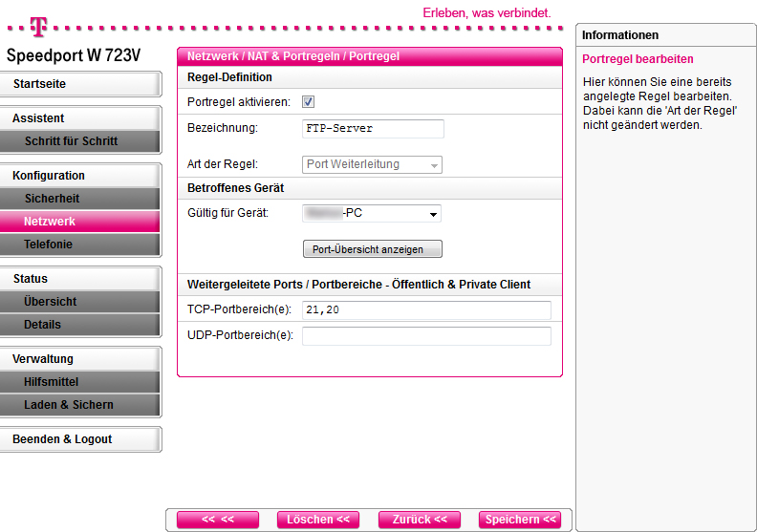757x532 pixels.
Task: Click the 'Art der Regel:' label
Action: pos(223,164)
